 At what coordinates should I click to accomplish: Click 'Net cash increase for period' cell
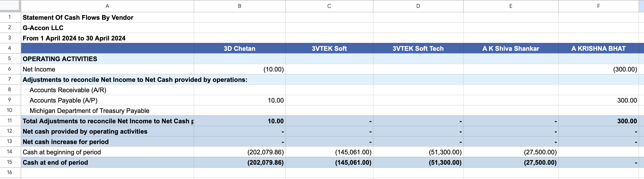(107, 142)
